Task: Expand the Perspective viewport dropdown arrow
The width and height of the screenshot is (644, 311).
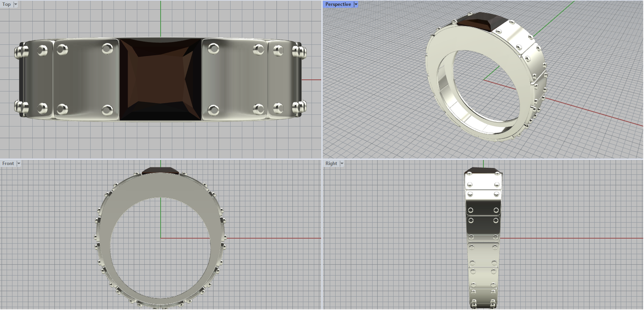Action: (x=356, y=4)
